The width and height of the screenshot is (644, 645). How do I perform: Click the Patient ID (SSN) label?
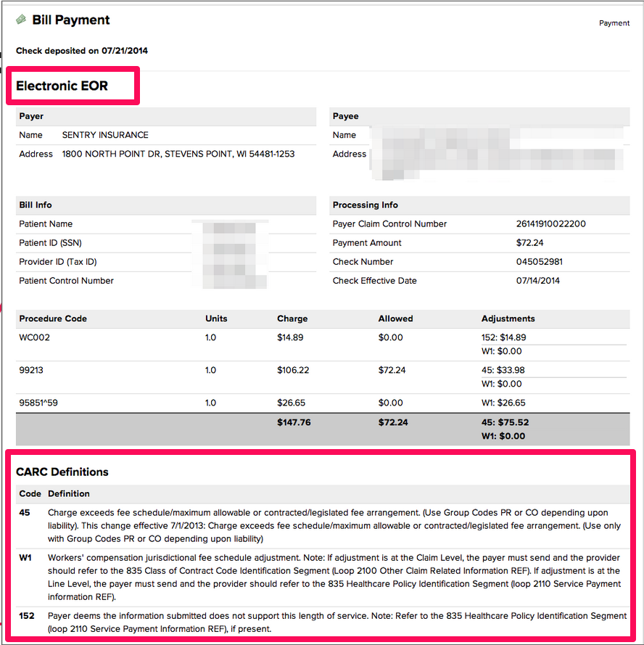click(x=50, y=243)
